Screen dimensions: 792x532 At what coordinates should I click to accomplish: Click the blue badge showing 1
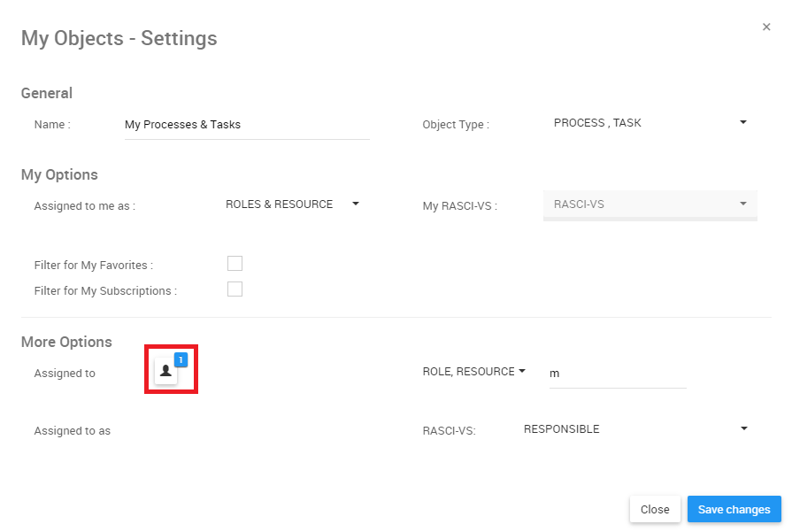pyautogui.click(x=181, y=359)
